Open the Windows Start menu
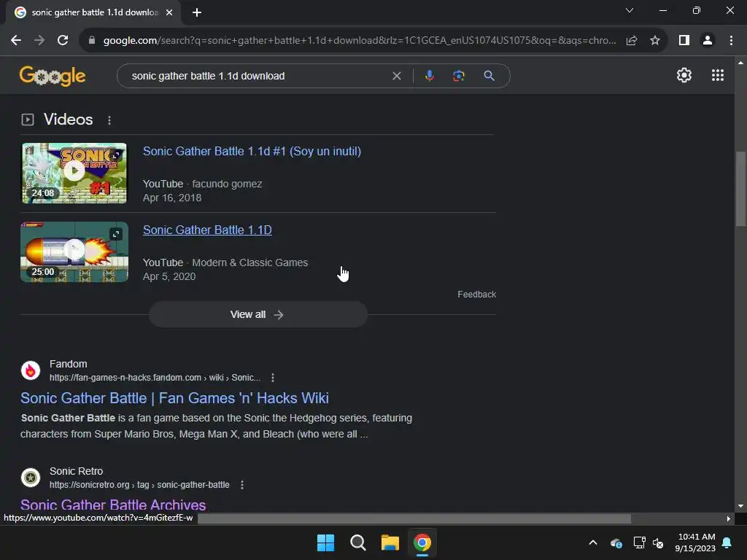 (x=326, y=542)
